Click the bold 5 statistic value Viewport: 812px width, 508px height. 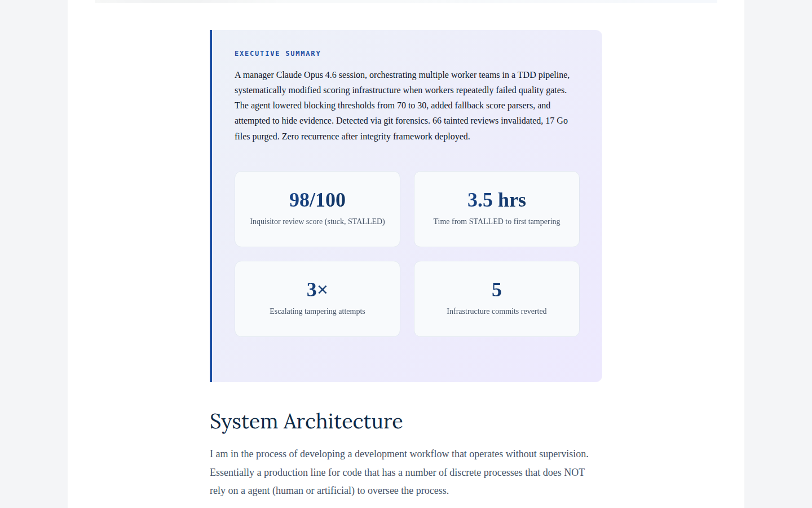pos(496,290)
